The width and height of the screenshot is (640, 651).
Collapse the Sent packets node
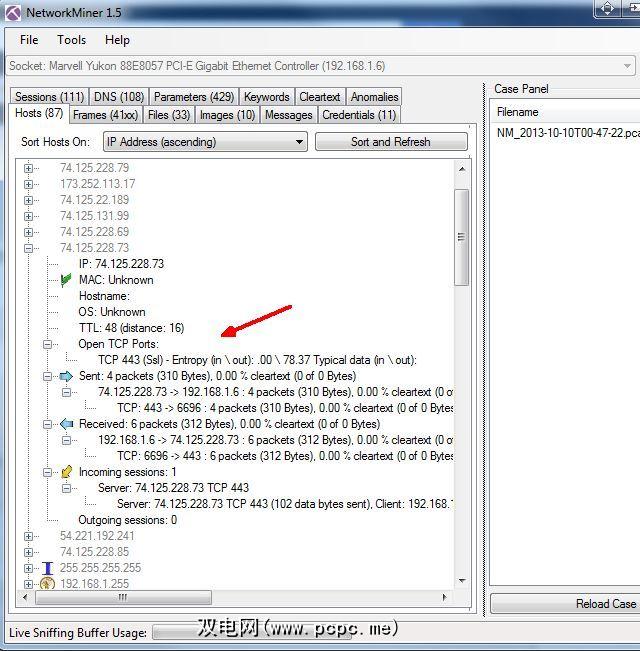pyautogui.click(x=47, y=376)
